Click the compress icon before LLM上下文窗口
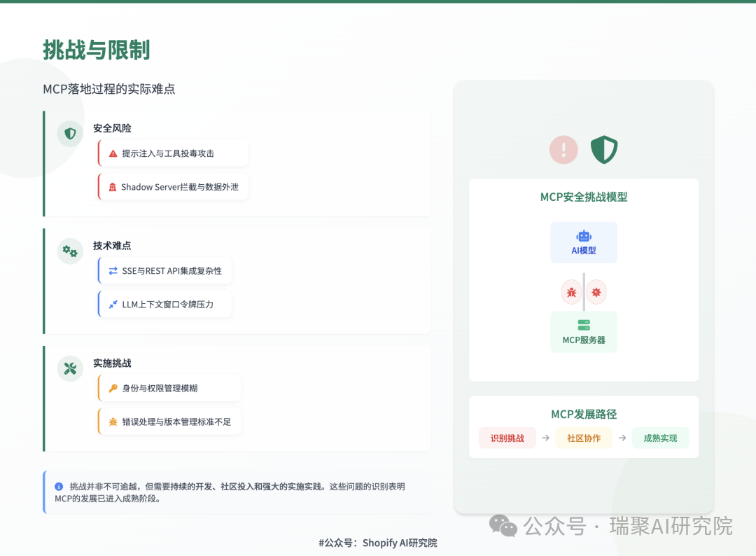 (x=113, y=305)
